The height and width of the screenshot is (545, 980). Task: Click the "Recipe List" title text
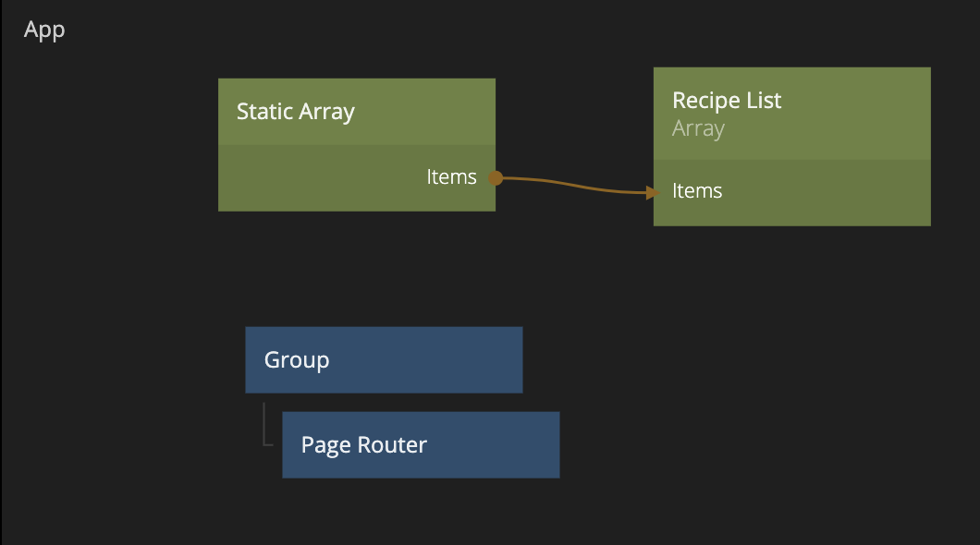tap(727, 100)
